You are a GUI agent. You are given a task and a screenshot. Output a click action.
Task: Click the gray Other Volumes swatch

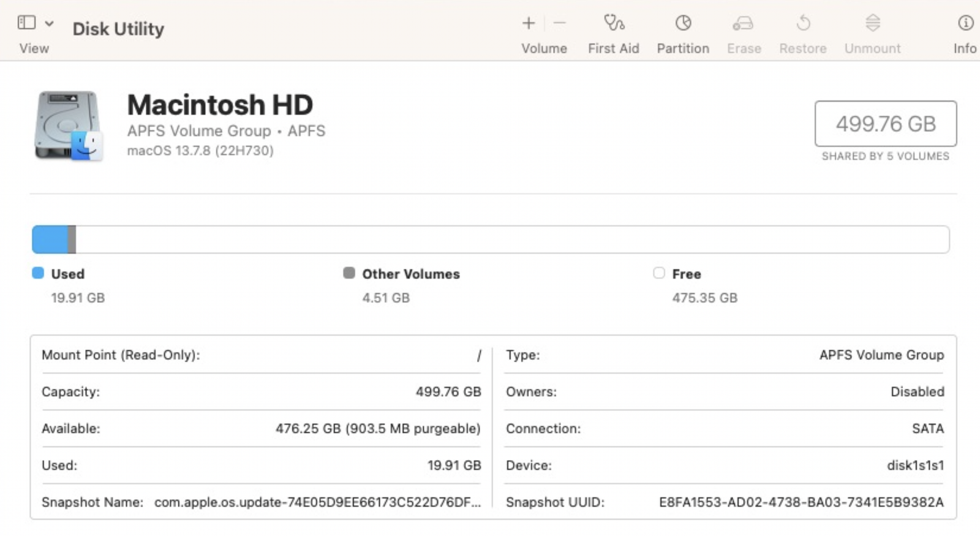(x=349, y=273)
